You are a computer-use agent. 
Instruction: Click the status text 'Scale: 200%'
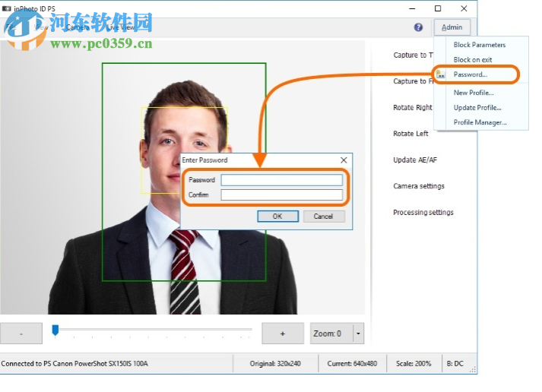pos(414,364)
